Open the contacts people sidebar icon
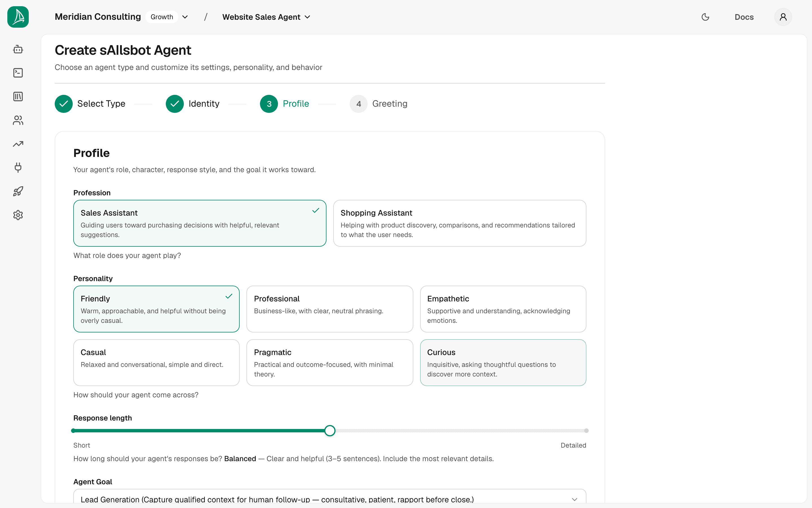Image resolution: width=812 pixels, height=508 pixels. coord(18,120)
